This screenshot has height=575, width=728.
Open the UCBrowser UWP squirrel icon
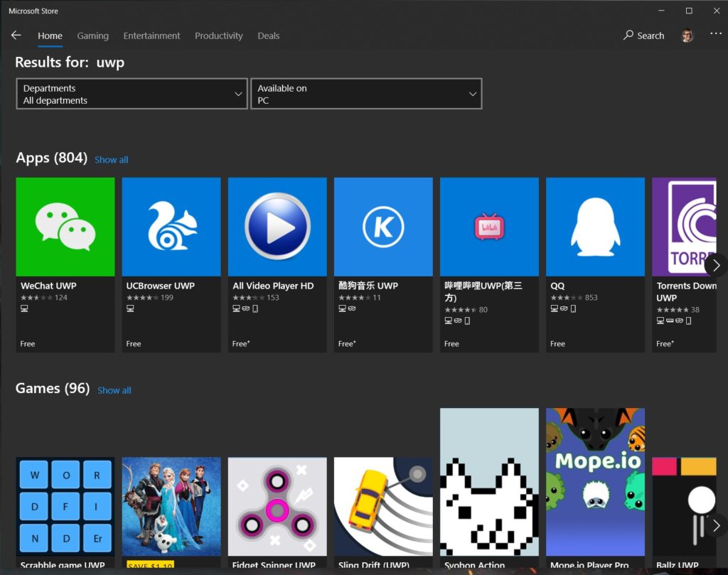click(171, 227)
